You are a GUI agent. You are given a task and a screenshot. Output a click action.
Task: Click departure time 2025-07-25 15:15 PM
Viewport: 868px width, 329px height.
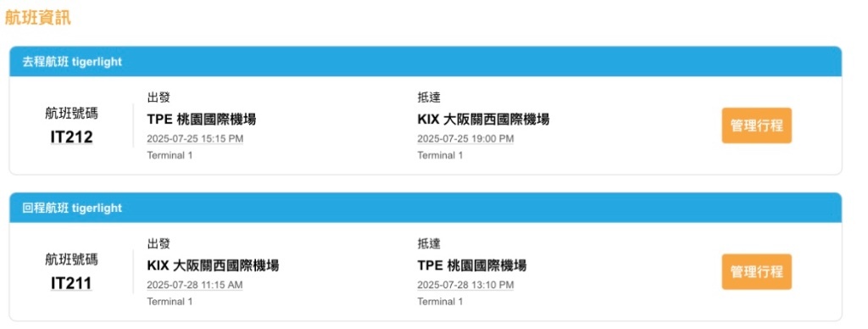coord(195,138)
